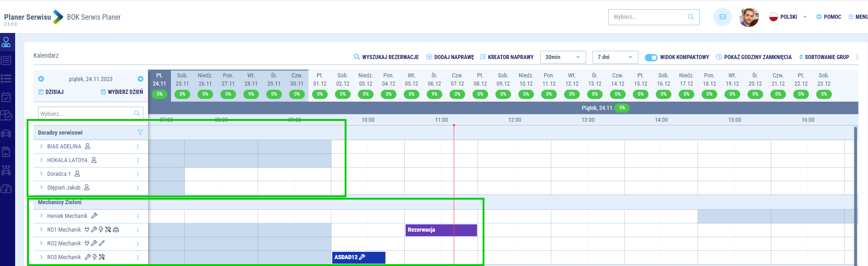Open the dashboard gauge icon in sidebar
The height and width of the screenshot is (266, 868).
tap(6, 189)
